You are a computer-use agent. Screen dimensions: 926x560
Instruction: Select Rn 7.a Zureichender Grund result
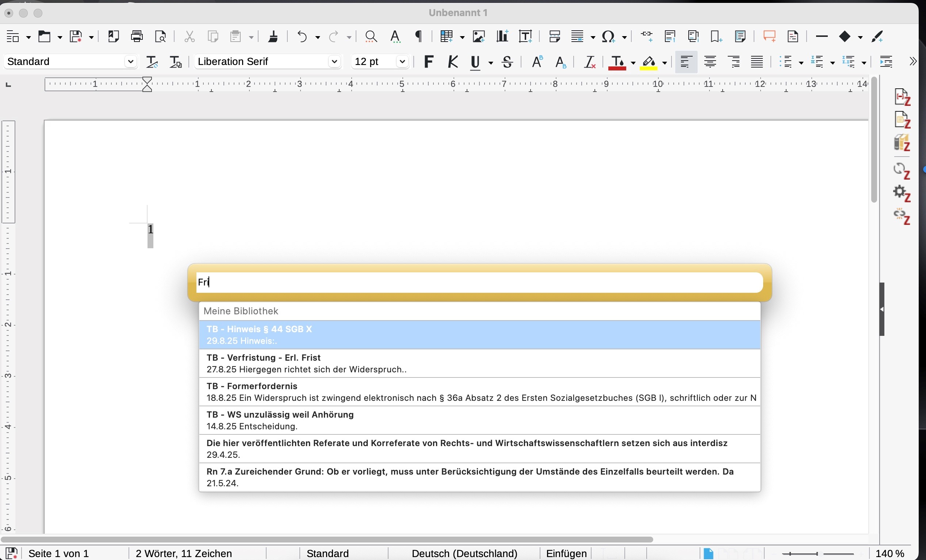click(479, 477)
